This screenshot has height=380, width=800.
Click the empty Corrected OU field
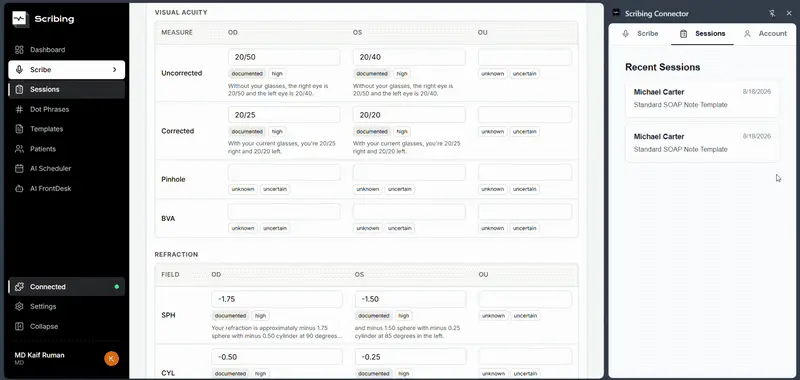tap(525, 115)
